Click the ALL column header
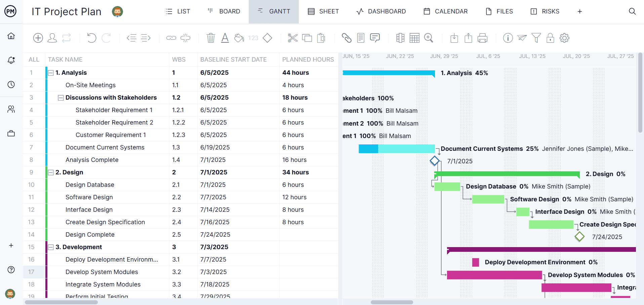Viewport: 644px width, 305px height. pos(34,60)
